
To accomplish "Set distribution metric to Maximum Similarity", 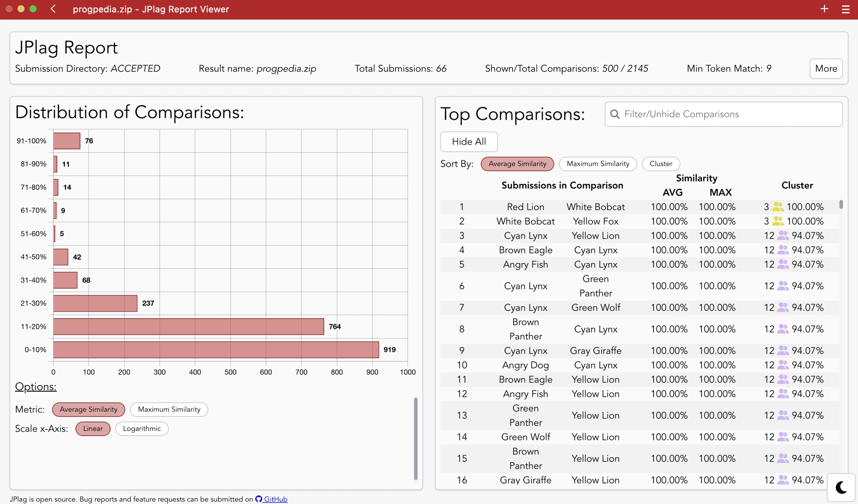I will (x=169, y=409).
